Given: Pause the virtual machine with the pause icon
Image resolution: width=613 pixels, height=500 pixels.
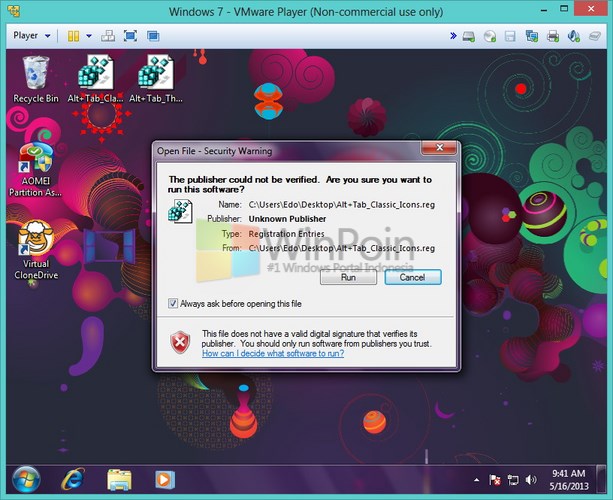Looking at the screenshot, I should (x=73, y=36).
